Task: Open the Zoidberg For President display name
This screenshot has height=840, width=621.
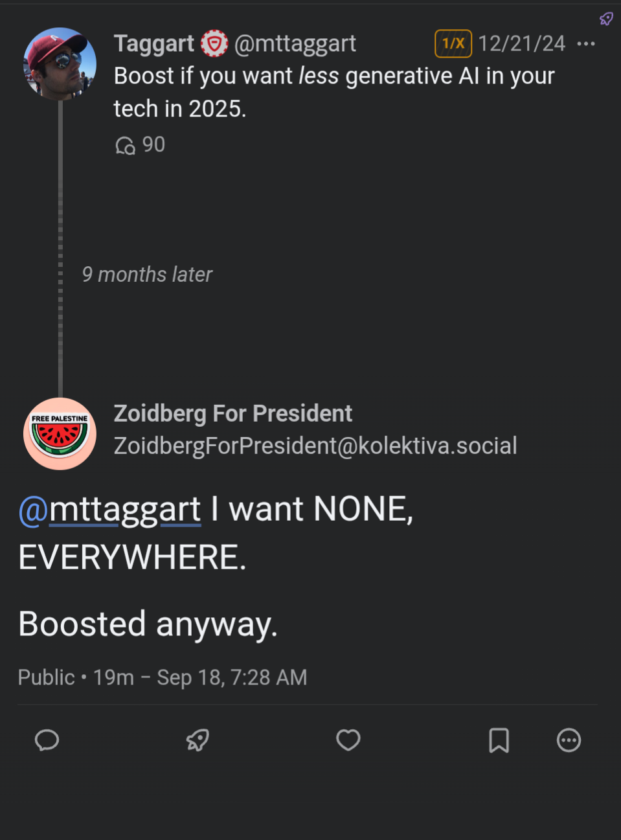Action: (x=233, y=413)
